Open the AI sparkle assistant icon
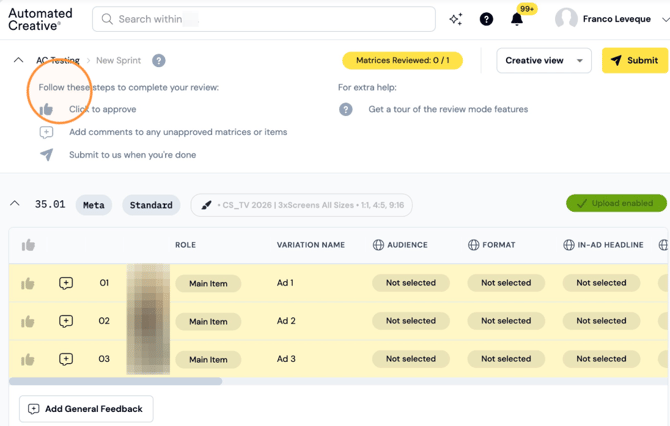This screenshot has height=426, width=670. point(455,19)
